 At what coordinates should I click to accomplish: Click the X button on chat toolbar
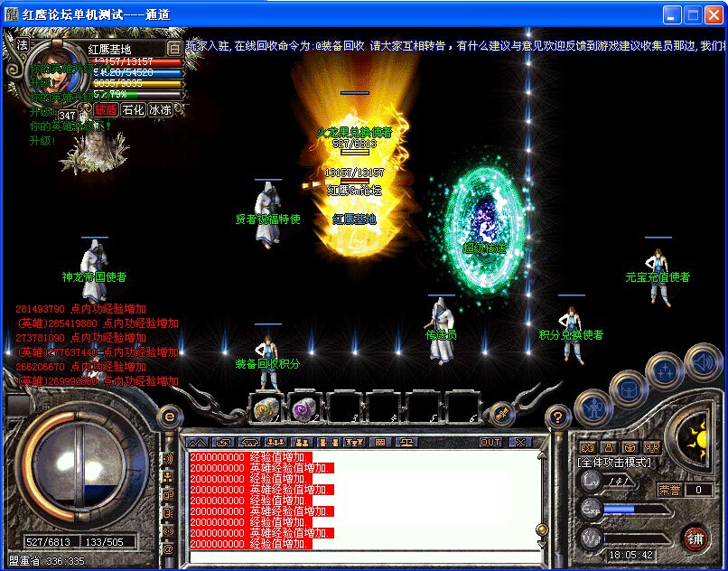tap(519, 443)
